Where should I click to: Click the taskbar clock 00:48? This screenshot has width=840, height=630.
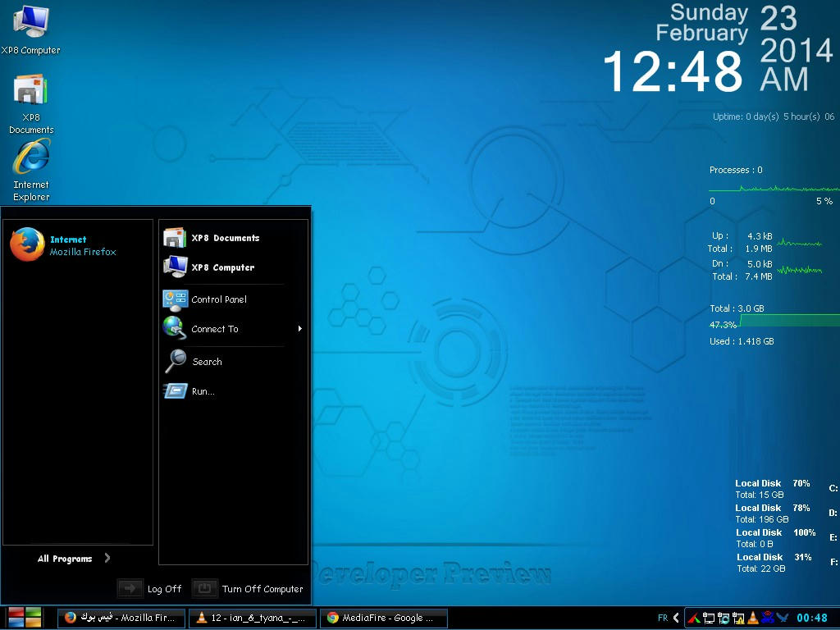click(812, 618)
